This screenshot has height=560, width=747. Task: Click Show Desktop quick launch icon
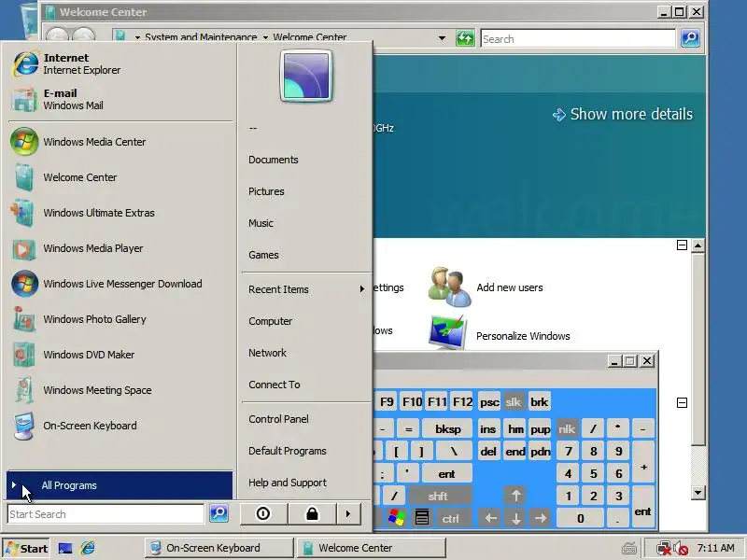pyautogui.click(x=65, y=548)
